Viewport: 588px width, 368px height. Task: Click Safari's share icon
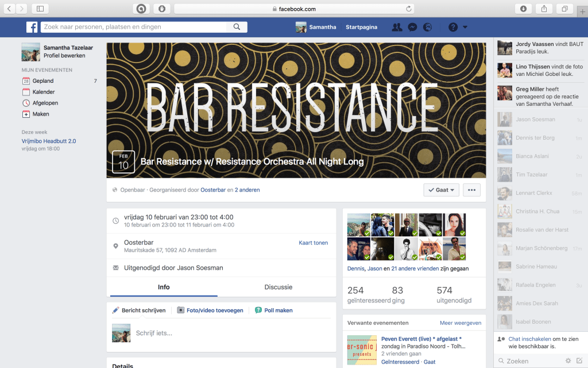543,9
